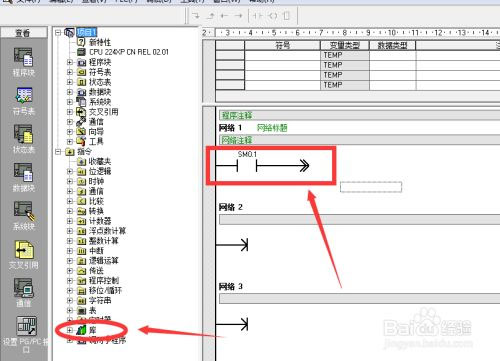This screenshot has height=361, width=500.
Task: Collapse the 指令 tree branch
Action: click(58, 152)
